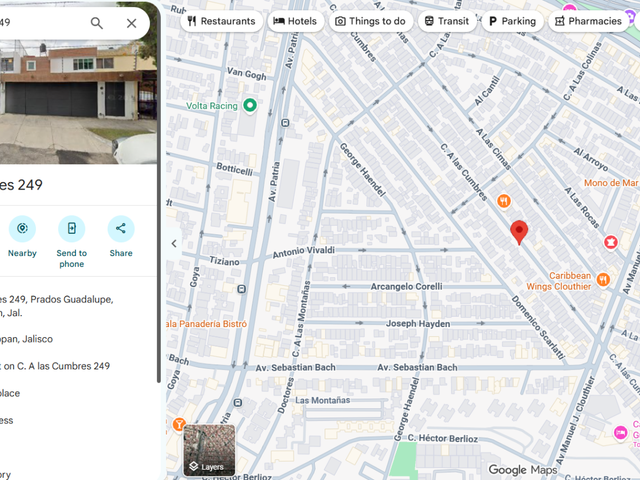This screenshot has height=480, width=640.
Task: Click the transit stop icon near Tiziano
Action: [x=241, y=289]
